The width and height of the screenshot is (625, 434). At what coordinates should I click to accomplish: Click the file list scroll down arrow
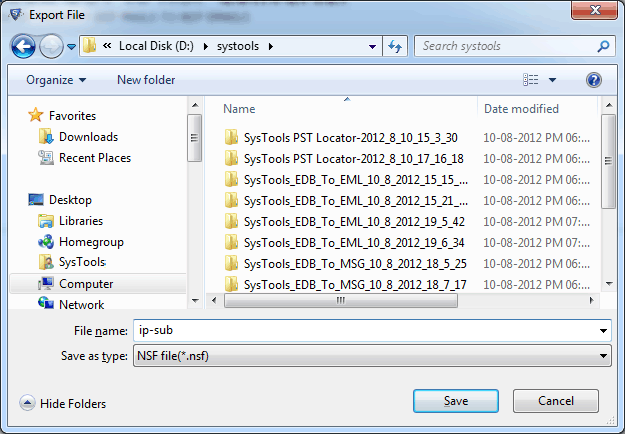(609, 284)
